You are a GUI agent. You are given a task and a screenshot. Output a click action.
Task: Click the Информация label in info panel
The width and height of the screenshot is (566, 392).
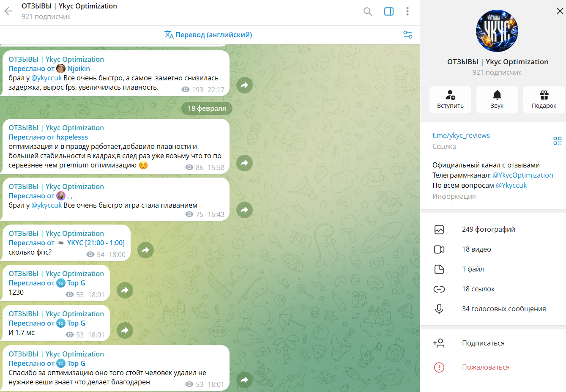click(454, 196)
